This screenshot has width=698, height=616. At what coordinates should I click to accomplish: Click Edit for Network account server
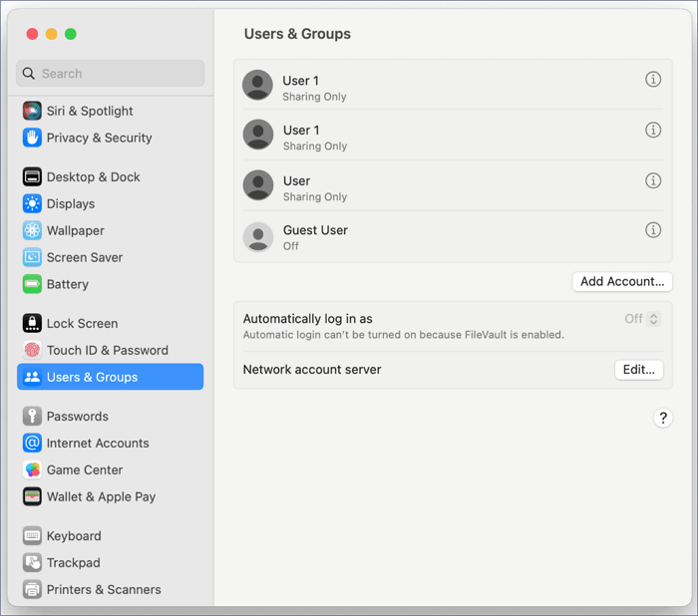[x=638, y=370]
